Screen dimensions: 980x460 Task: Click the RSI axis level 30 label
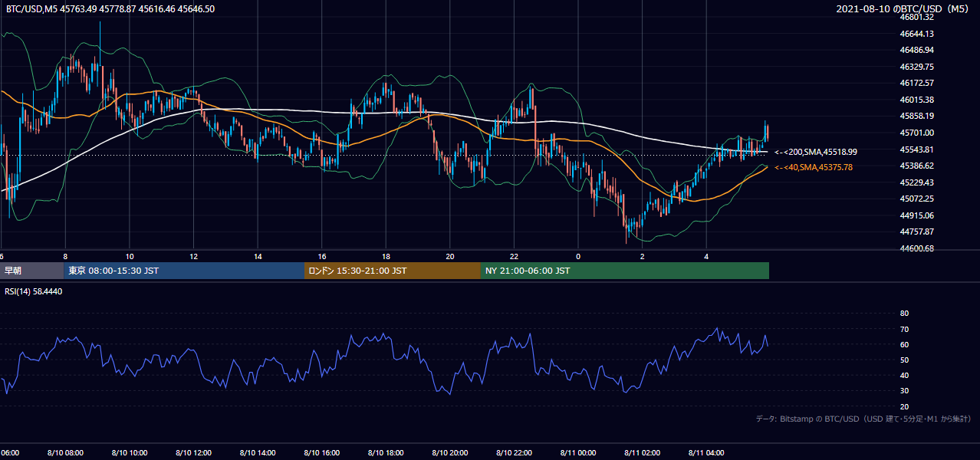click(x=904, y=391)
